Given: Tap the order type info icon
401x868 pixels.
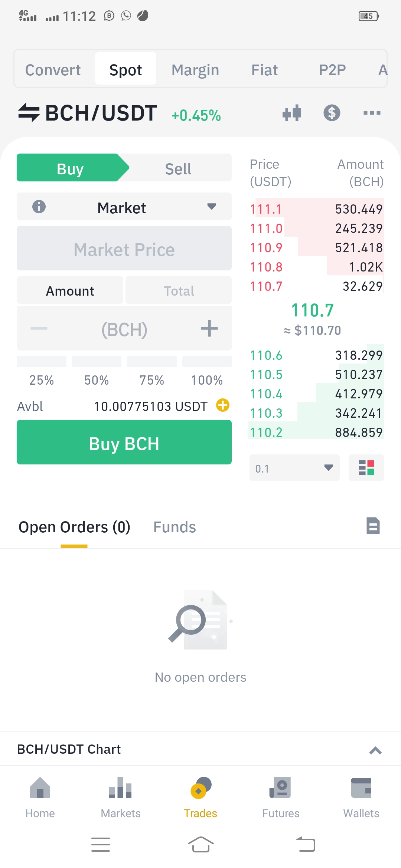Looking at the screenshot, I should pos(39,207).
